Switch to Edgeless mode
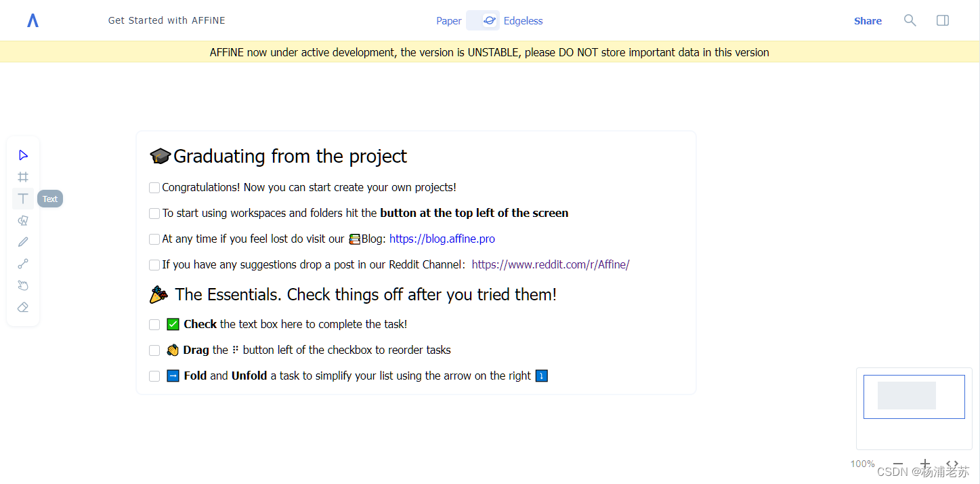The image size is (980, 484). [x=524, y=21]
